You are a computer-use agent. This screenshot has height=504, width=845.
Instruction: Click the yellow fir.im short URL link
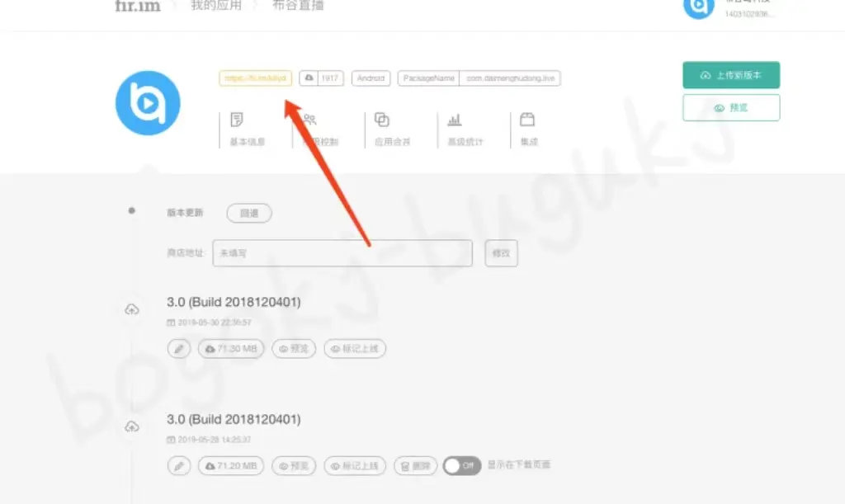pos(256,78)
